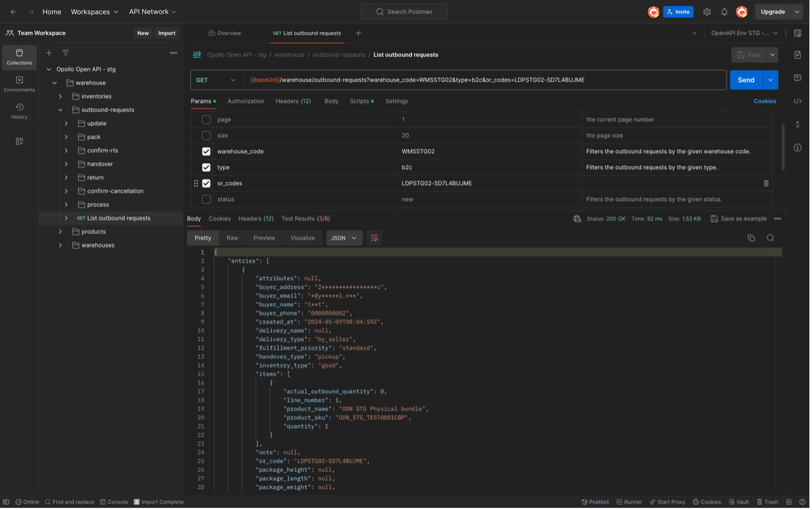The height and width of the screenshot is (510, 812).
Task: Open the Workspaces dropdown
Action: coord(95,12)
